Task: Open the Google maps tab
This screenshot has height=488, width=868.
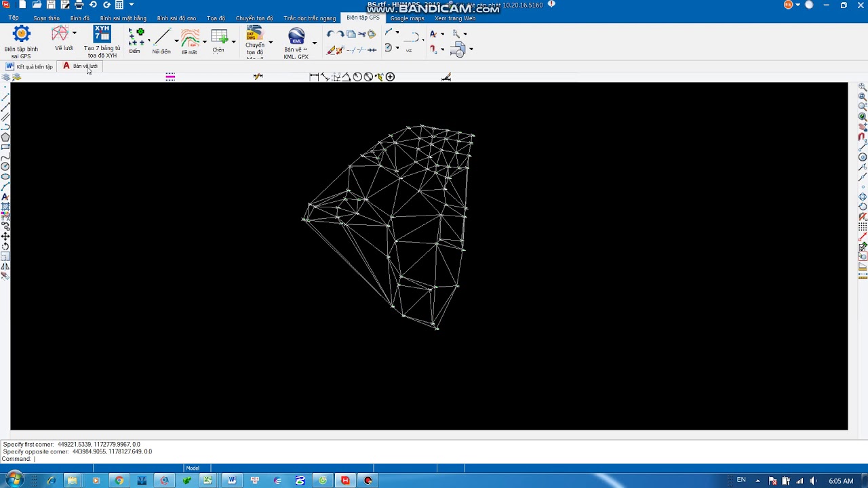Action: click(407, 18)
